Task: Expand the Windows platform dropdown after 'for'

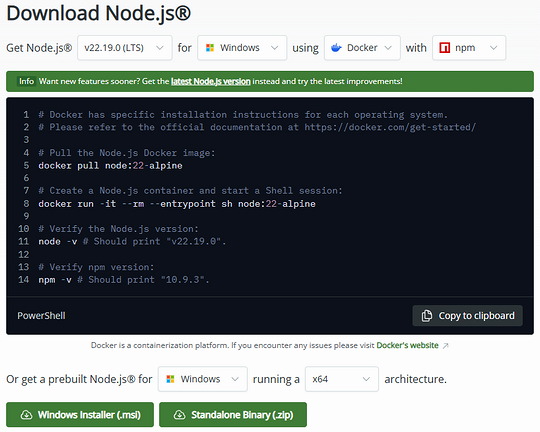Action: (x=242, y=48)
